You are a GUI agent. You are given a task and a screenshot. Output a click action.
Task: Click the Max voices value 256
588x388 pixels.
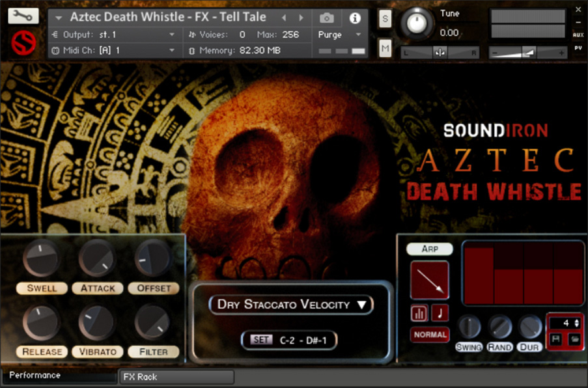290,35
